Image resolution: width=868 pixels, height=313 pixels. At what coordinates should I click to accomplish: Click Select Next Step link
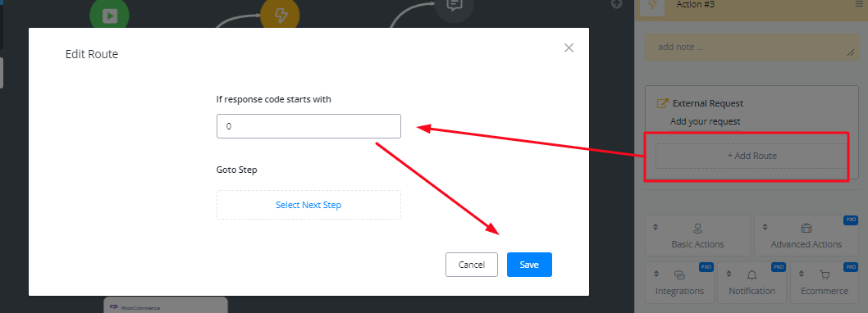(x=308, y=205)
